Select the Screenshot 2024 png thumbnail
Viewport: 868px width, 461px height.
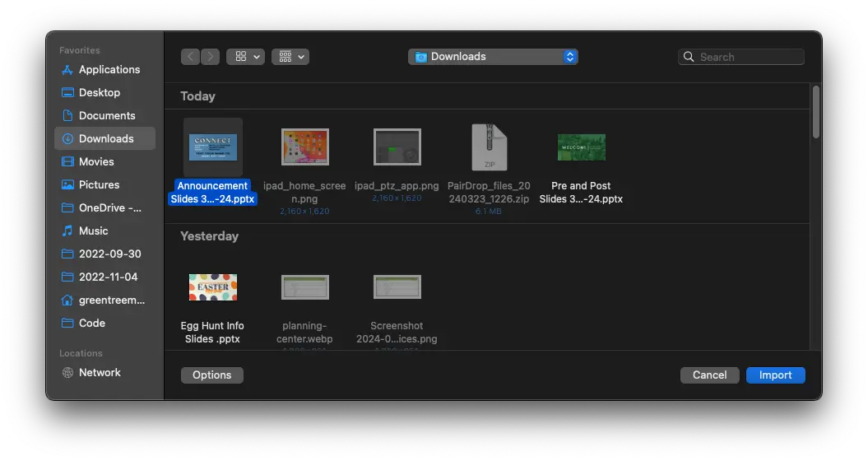(x=397, y=287)
